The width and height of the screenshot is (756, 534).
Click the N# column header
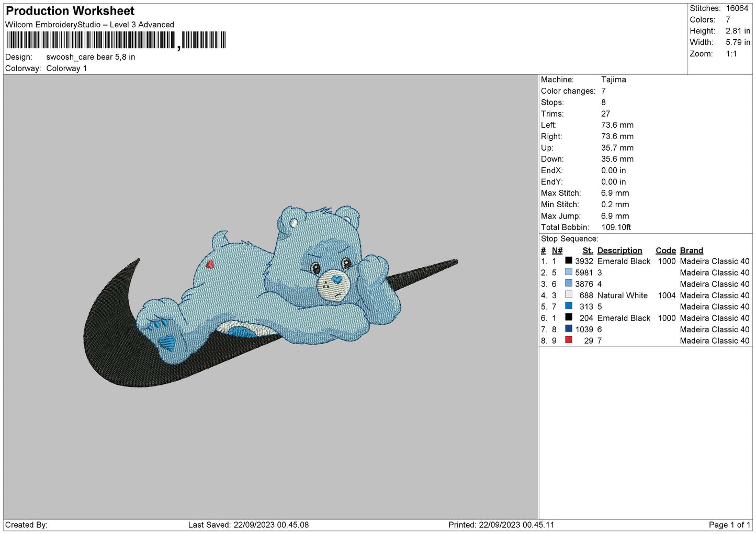[557, 251]
